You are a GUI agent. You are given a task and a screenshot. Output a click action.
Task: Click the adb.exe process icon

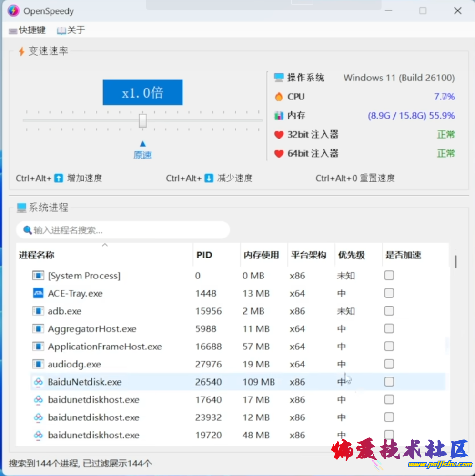click(x=38, y=311)
